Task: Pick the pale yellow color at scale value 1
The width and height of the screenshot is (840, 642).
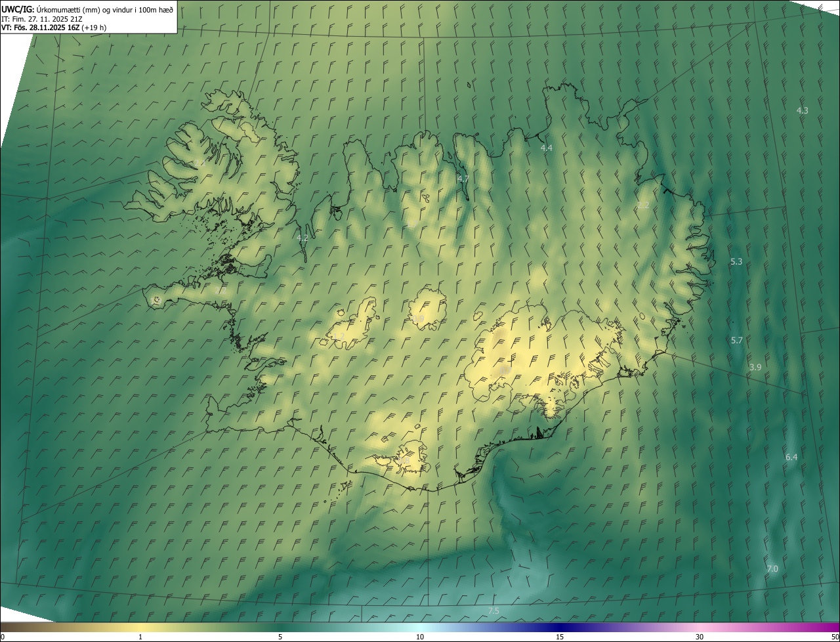Action: click(140, 627)
